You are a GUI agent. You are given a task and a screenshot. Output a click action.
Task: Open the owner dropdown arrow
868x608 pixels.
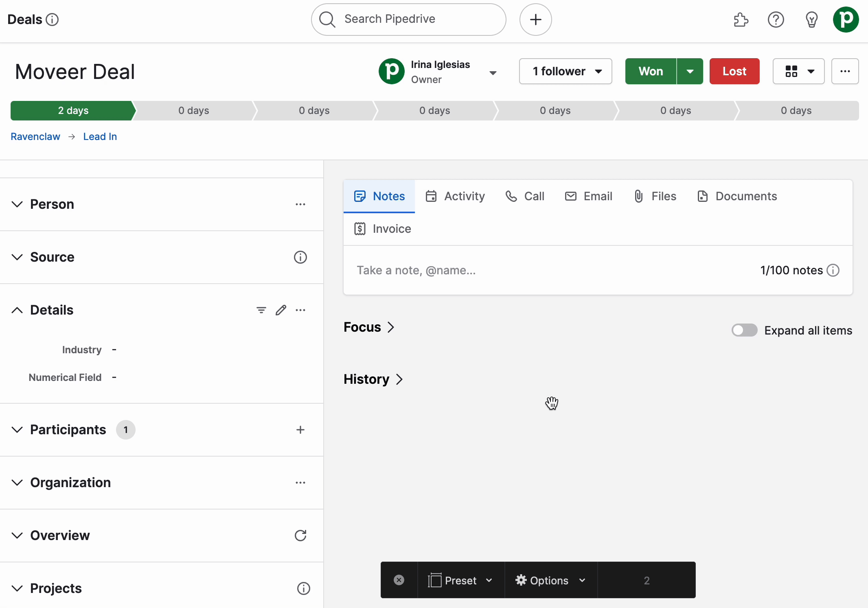click(493, 73)
